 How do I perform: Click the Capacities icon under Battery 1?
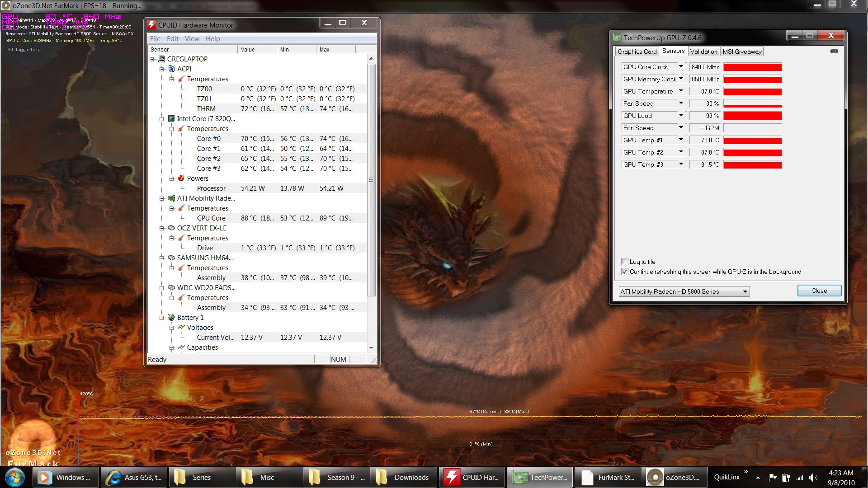[x=181, y=347]
